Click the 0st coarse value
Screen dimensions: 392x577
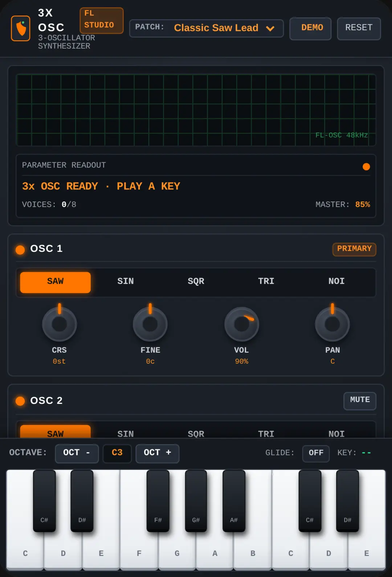tap(59, 361)
